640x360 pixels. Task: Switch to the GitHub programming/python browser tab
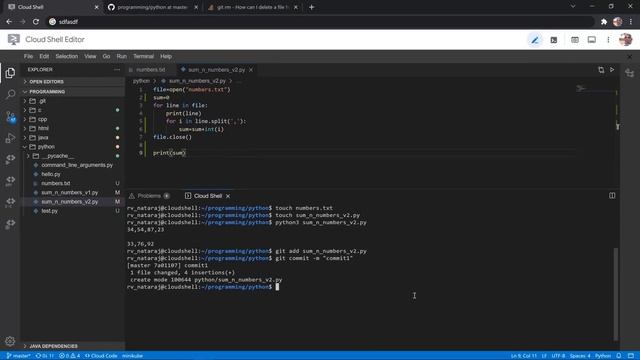152,7
